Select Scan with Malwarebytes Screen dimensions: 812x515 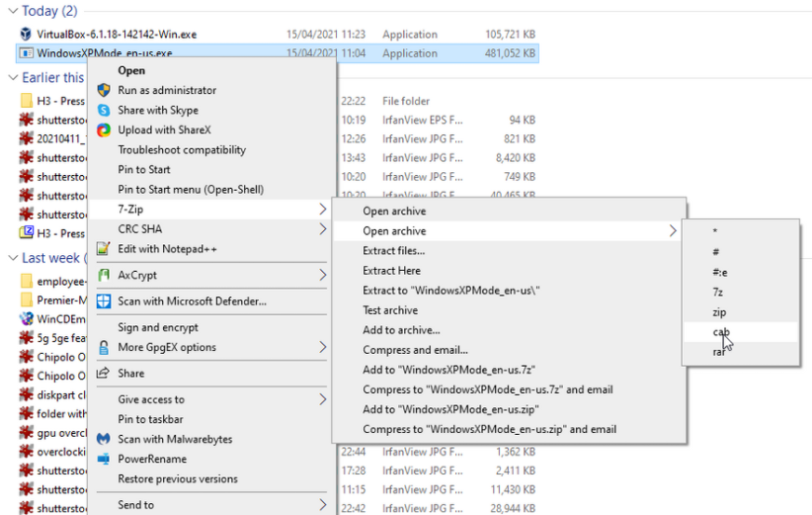point(175,439)
